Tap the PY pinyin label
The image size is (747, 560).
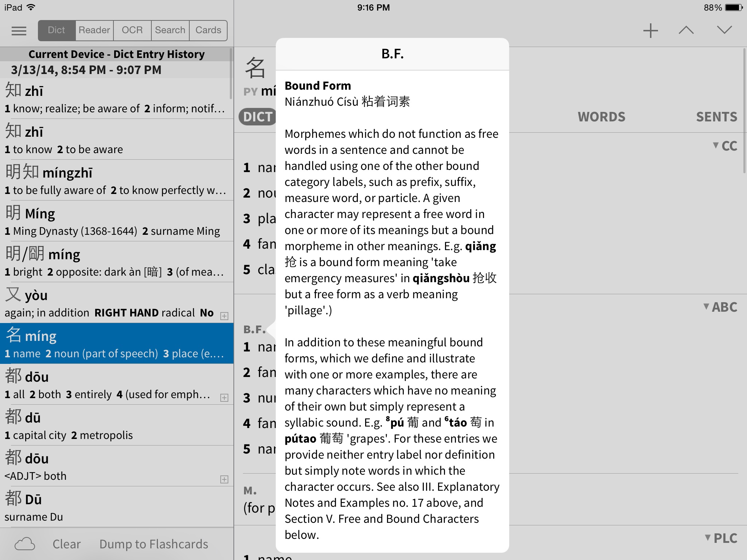coord(250,92)
